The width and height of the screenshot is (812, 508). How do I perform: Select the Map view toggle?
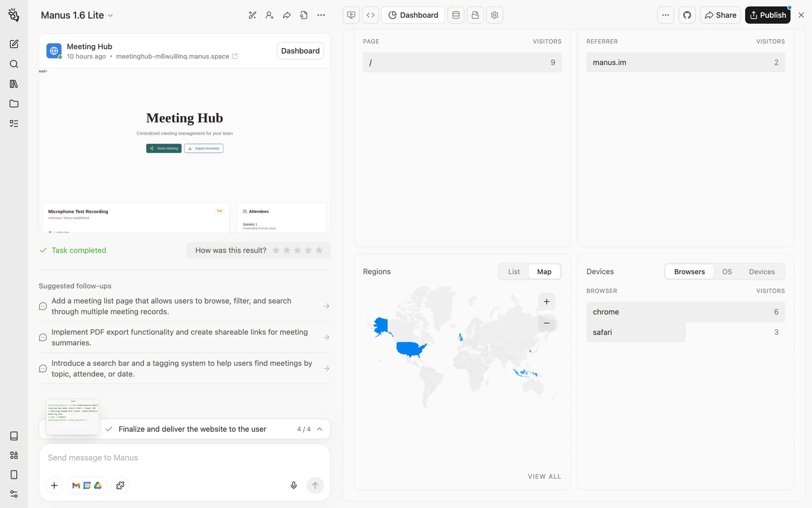pos(544,272)
